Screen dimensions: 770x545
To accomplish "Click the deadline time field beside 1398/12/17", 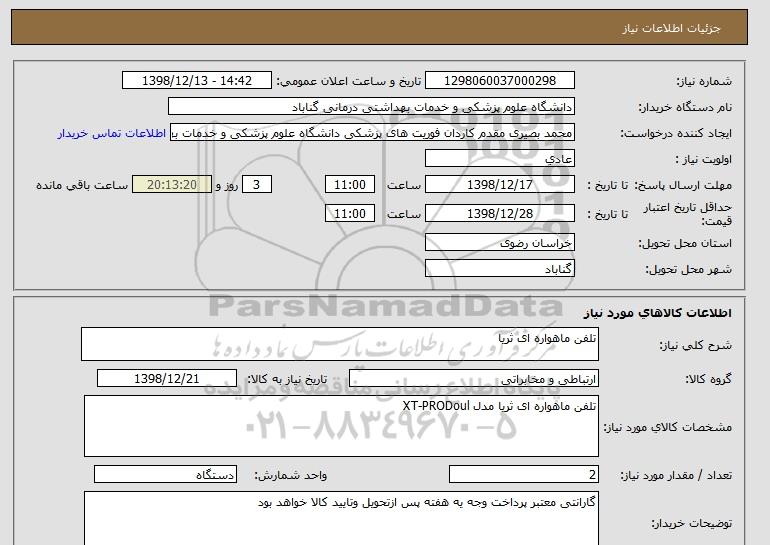I will click(x=350, y=185).
